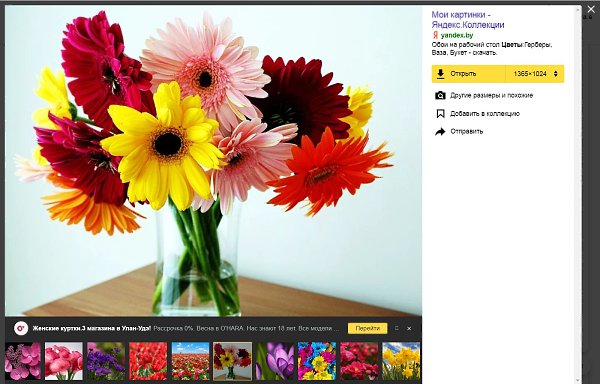Image resolution: width=600 pixels, height=384 pixels.
Task: Open the red-pink primrose thumbnail
Action: pyautogui.click(x=359, y=361)
